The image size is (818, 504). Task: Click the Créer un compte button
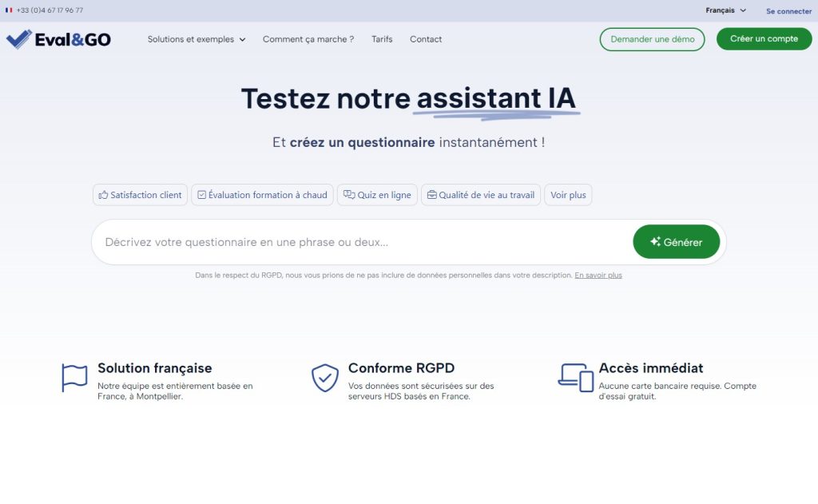764,39
